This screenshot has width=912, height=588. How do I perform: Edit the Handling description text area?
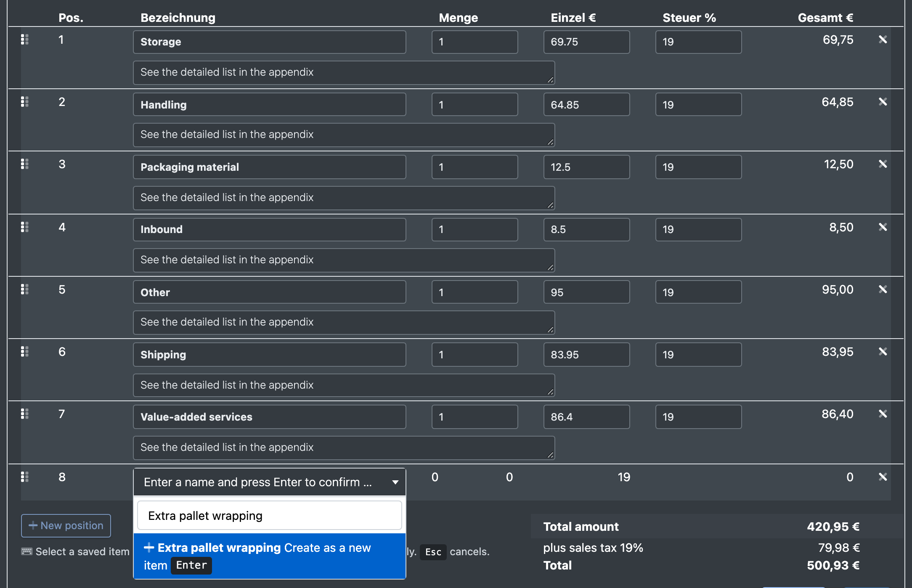point(344,135)
